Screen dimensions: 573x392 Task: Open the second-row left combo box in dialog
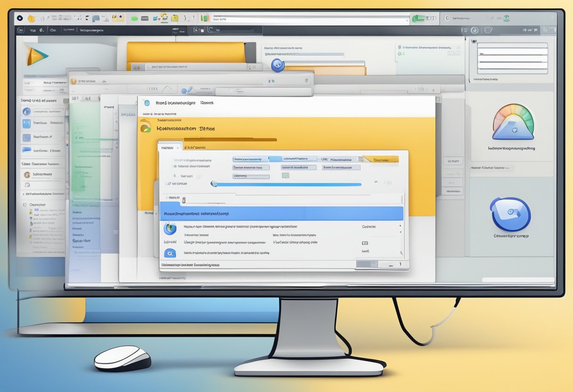[251, 167]
